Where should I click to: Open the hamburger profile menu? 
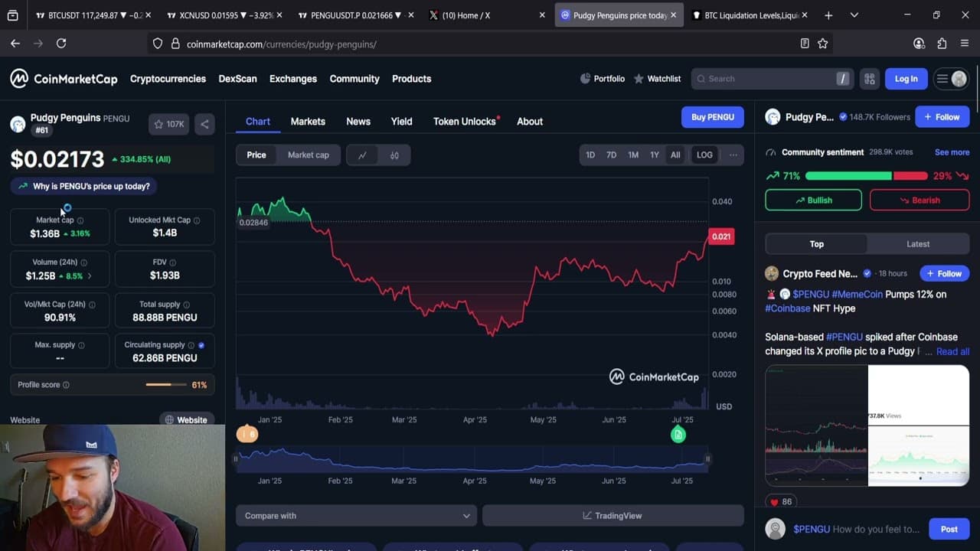(951, 79)
